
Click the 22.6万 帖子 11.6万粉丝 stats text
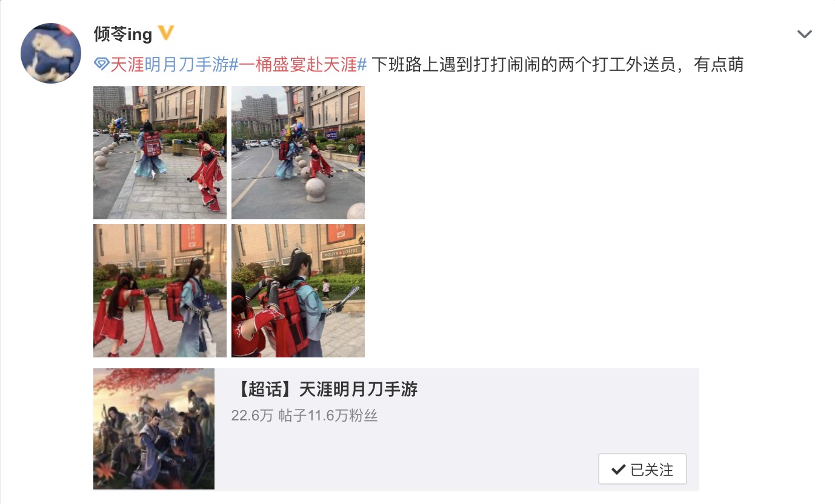304,416
